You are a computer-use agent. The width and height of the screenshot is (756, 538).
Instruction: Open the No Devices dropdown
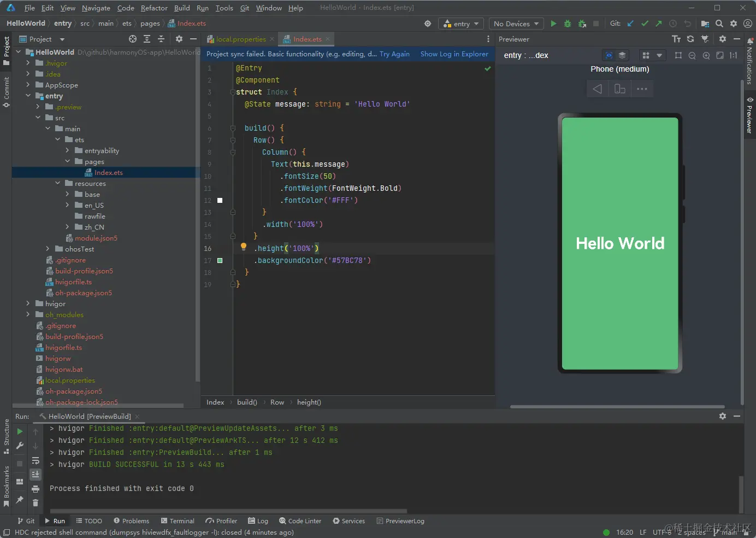point(516,24)
